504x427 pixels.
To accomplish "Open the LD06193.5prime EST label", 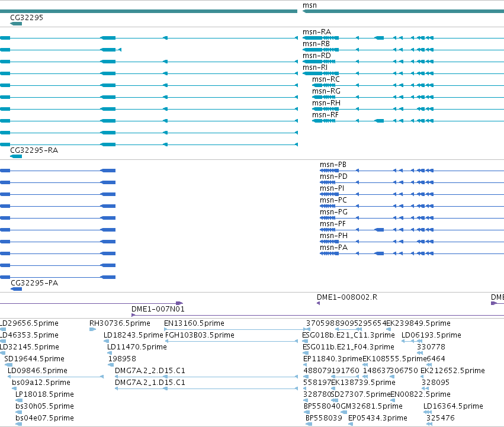I will pyautogui.click(x=431, y=335).
